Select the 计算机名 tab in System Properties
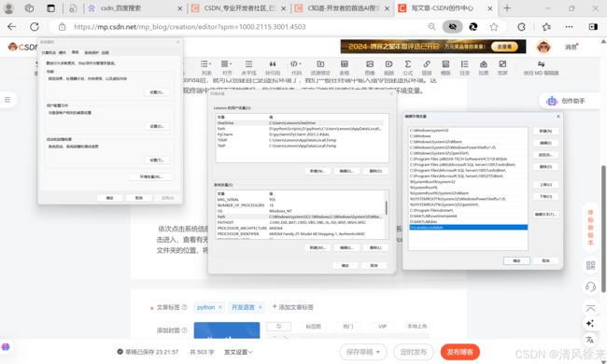607x364 pixels. coord(49,52)
